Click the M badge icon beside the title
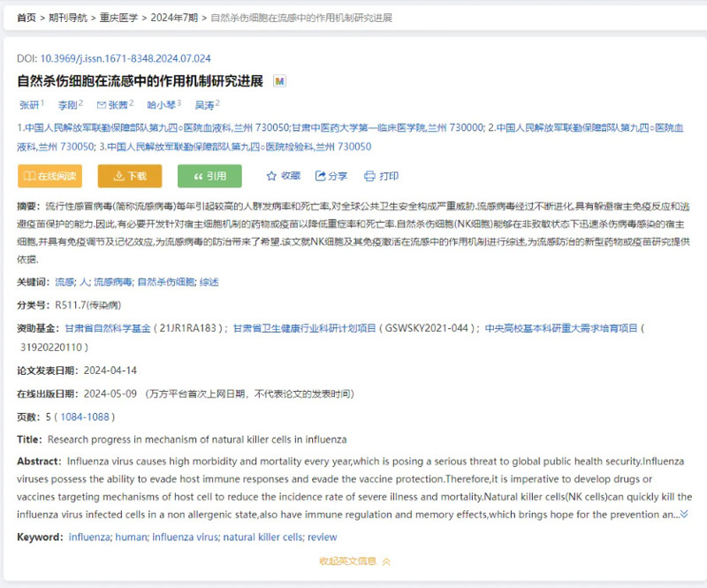707x588 pixels. click(280, 81)
